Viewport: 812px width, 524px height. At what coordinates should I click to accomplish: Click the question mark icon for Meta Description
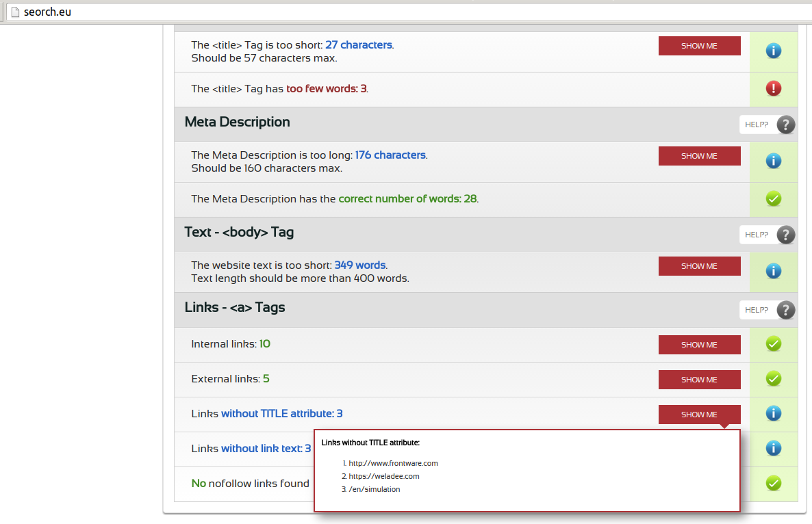786,125
